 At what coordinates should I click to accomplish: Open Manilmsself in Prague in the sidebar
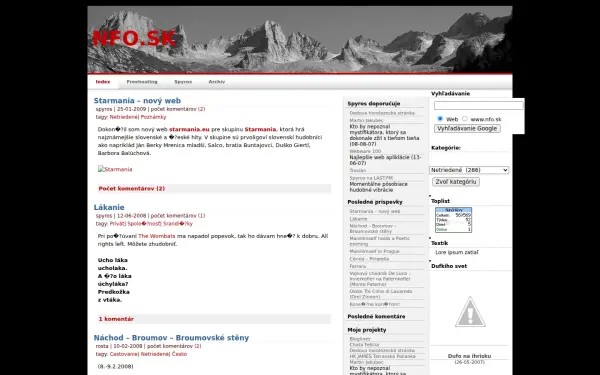(374, 251)
